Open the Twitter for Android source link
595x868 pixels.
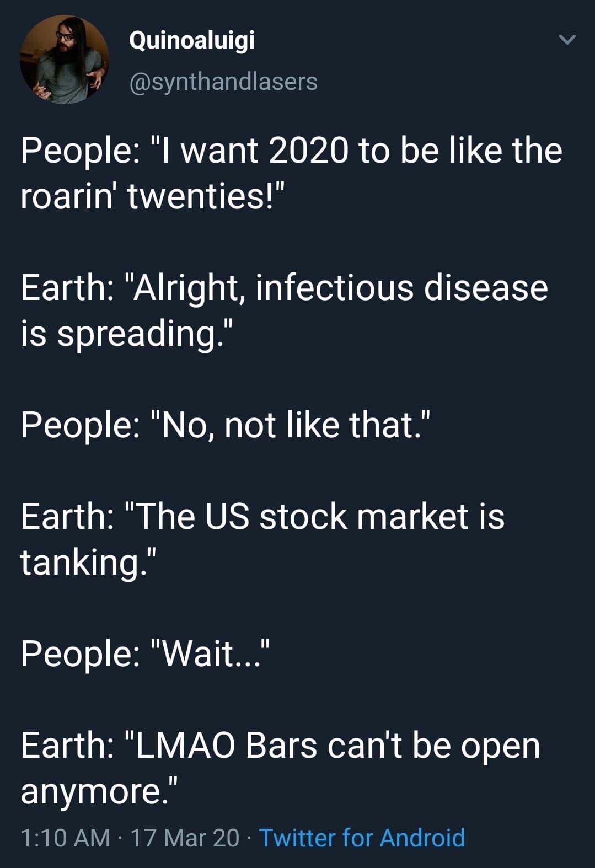pos(362,837)
